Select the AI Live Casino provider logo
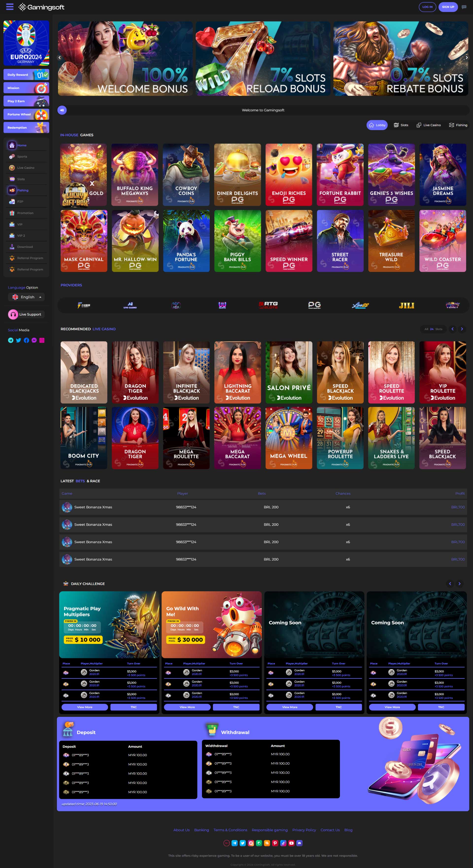Screen dimensions: 473x868 click(x=130, y=305)
